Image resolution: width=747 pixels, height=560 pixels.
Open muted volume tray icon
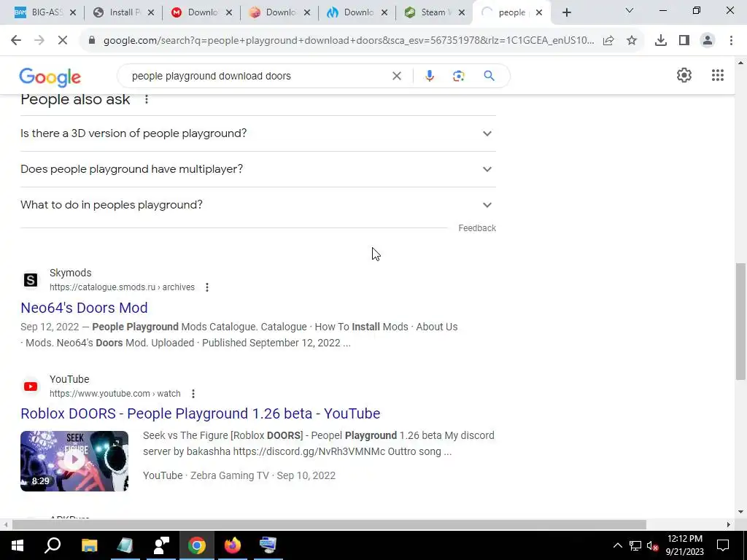[x=652, y=545]
